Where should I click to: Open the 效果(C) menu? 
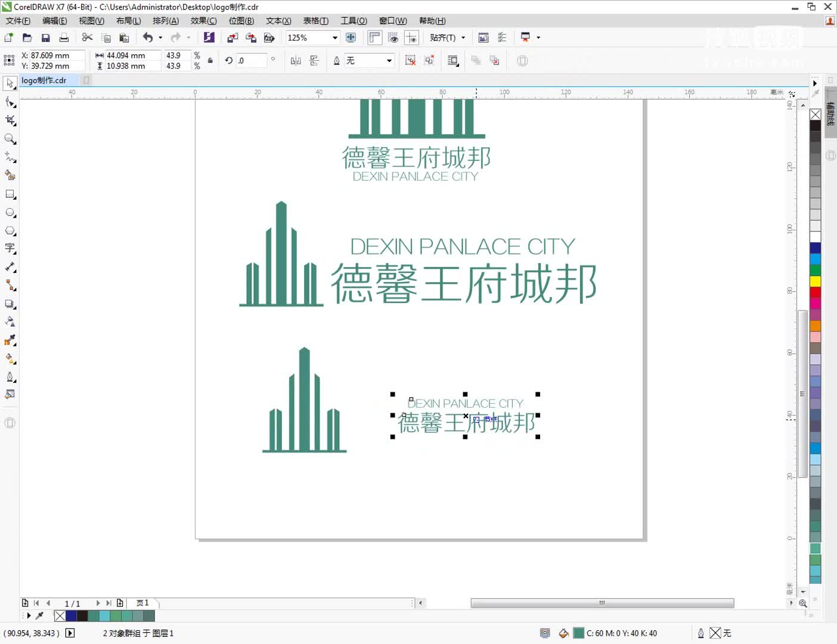[204, 21]
